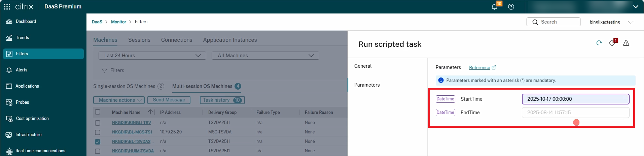This screenshot has height=156, width=644.
Task: Click the DaaS breadcrumb link
Action: (x=97, y=22)
